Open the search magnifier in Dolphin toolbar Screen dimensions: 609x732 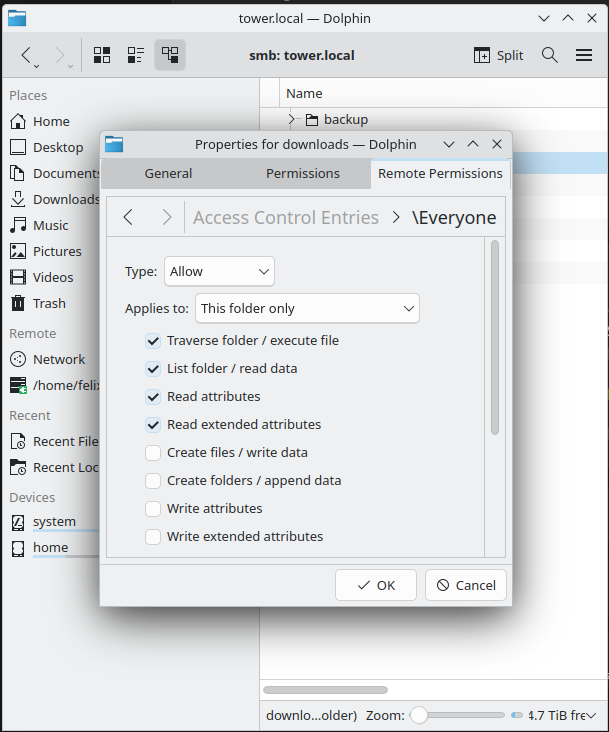click(549, 55)
